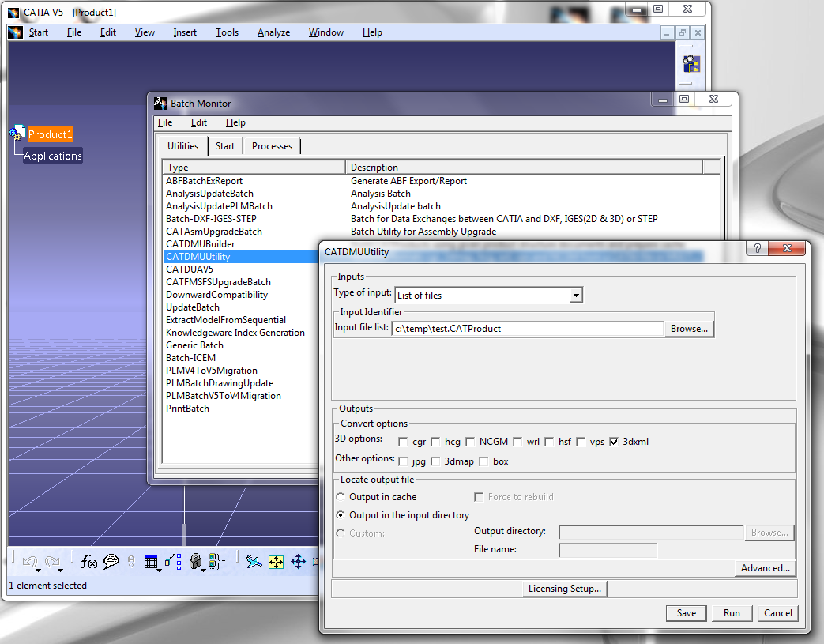Select Output in the input directory option

[341, 515]
